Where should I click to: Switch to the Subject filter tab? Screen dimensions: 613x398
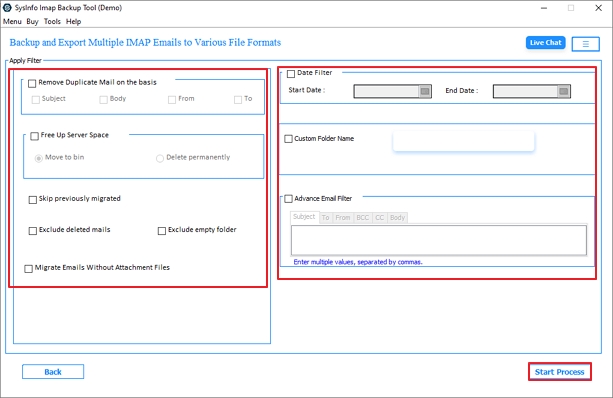[304, 217]
